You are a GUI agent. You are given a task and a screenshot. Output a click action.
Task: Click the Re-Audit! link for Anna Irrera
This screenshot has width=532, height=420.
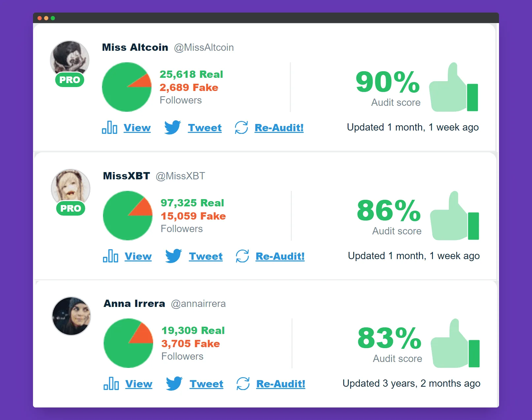pyautogui.click(x=280, y=384)
